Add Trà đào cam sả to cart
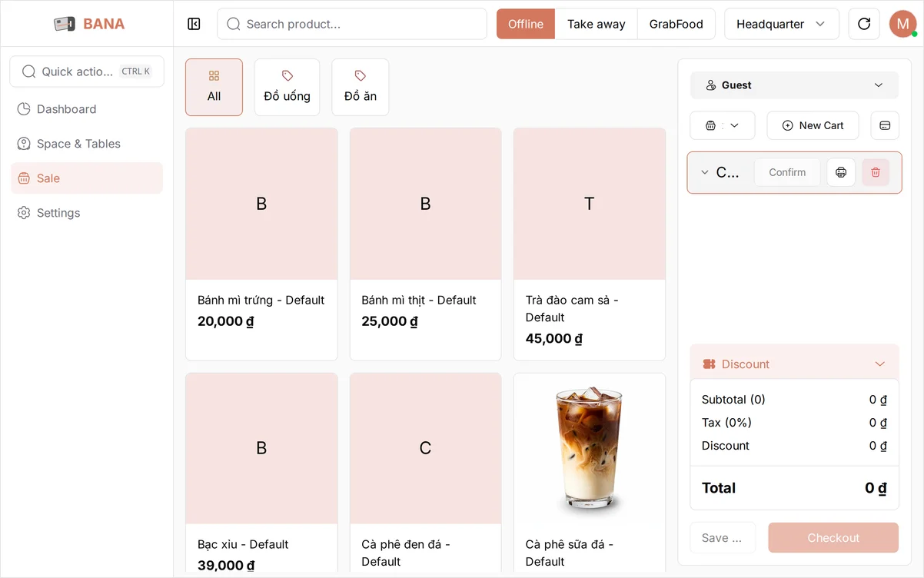924x578 pixels. coord(590,244)
